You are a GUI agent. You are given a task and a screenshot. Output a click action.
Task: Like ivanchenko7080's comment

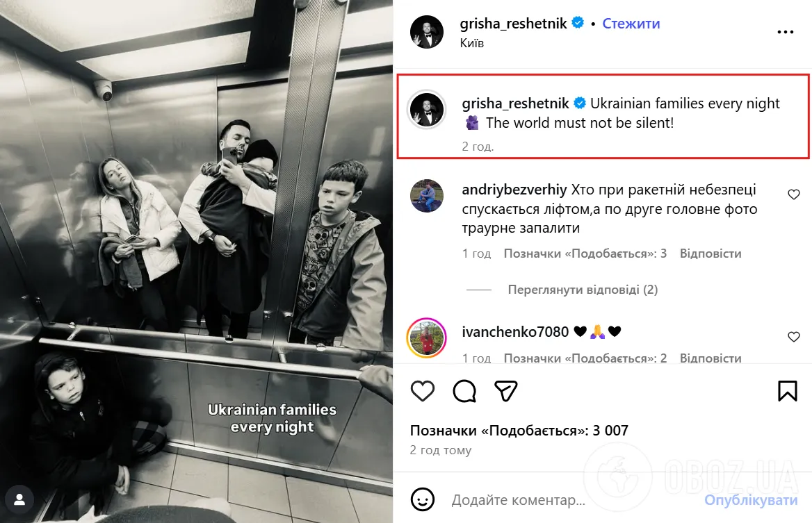click(x=793, y=337)
